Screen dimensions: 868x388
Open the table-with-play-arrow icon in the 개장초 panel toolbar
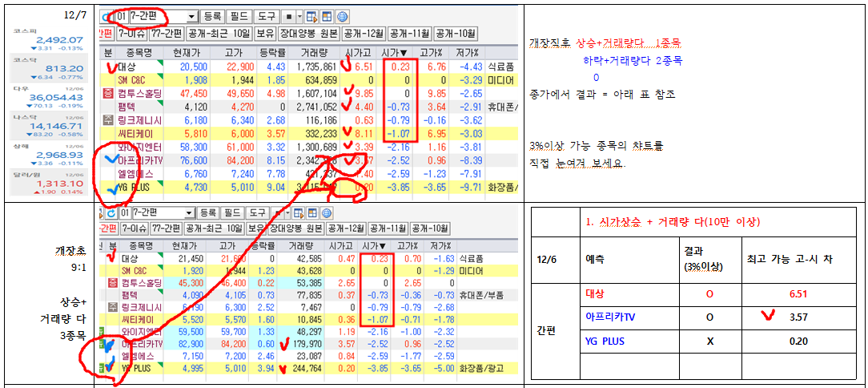pos(299,213)
